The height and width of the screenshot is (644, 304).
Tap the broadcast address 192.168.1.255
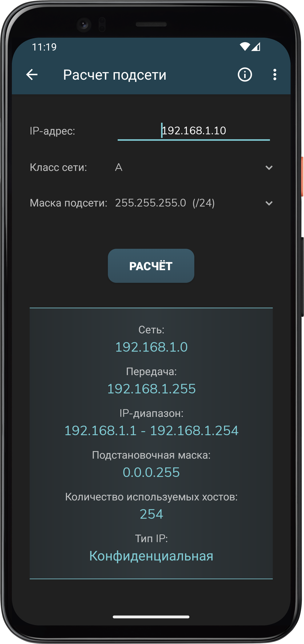coord(151,389)
